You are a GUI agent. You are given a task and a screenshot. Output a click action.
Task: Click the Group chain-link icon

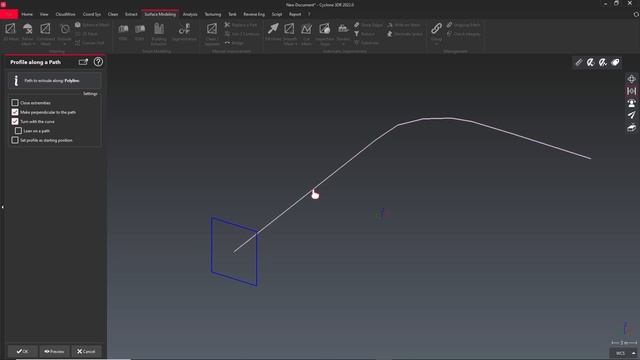click(x=436, y=28)
